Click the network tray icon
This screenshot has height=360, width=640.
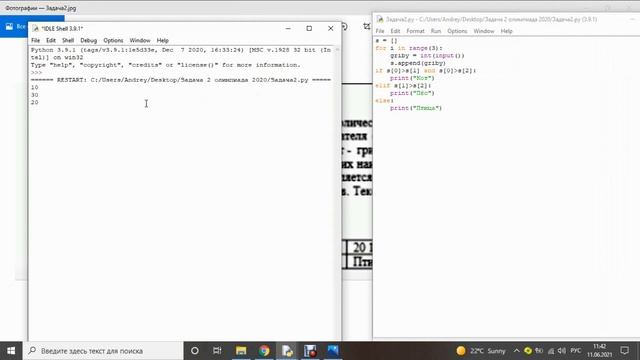pos(551,351)
